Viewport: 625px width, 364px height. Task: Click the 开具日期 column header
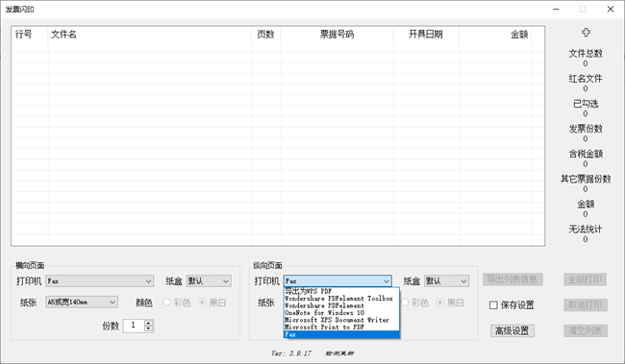pos(426,35)
